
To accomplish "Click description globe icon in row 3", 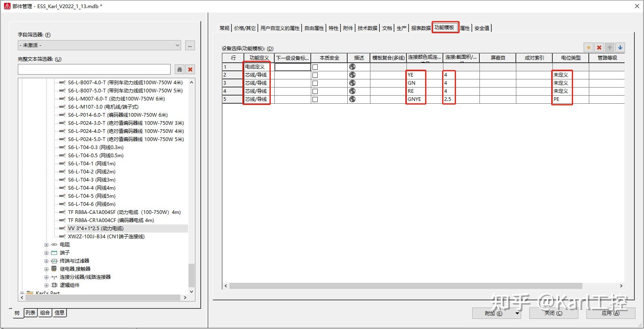I will (352, 83).
